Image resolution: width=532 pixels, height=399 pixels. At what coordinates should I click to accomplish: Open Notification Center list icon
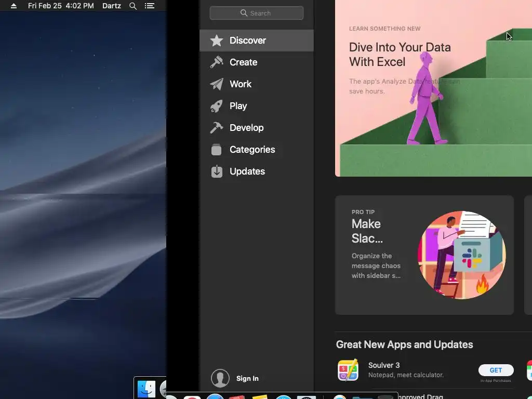click(x=150, y=6)
